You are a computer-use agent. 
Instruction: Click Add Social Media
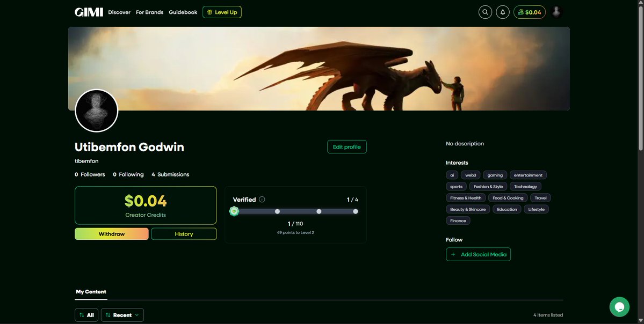478,254
